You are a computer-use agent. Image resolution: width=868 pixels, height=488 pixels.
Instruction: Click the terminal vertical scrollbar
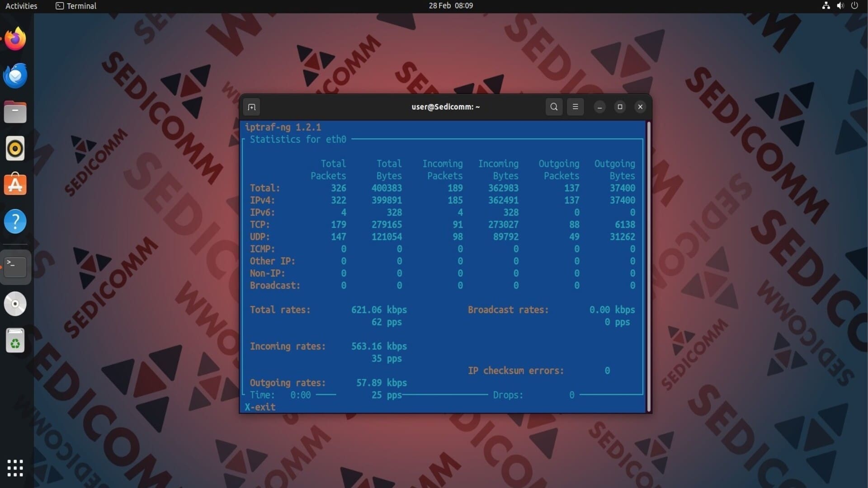click(x=649, y=267)
